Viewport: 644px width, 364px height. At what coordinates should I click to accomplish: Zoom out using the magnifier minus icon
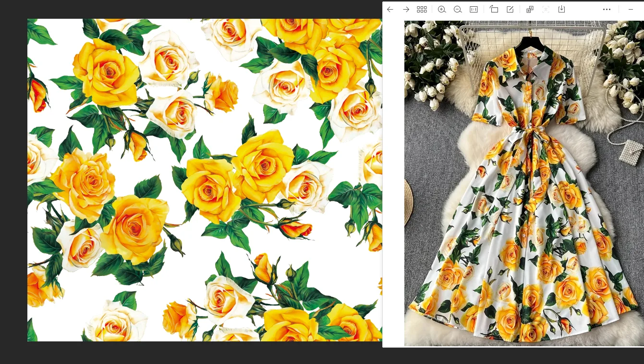click(458, 10)
